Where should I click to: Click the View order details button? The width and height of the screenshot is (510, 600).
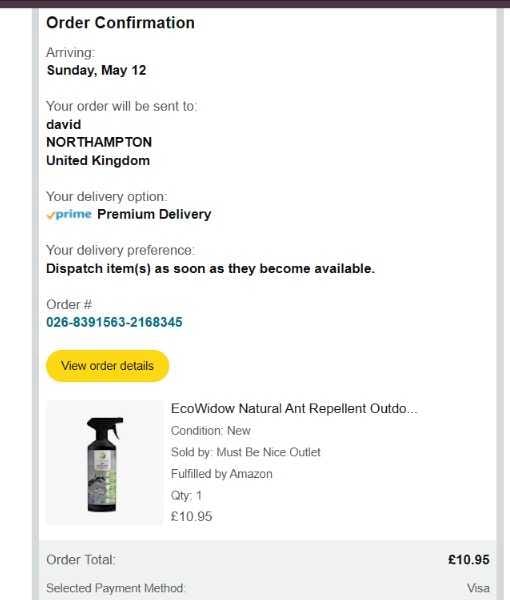pos(108,366)
